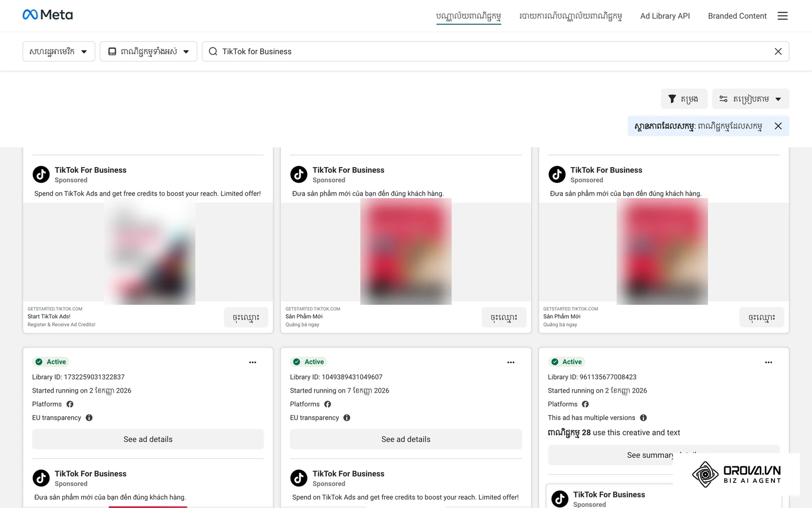Click TikTok avatar on bottom-left ad

pyautogui.click(x=41, y=478)
